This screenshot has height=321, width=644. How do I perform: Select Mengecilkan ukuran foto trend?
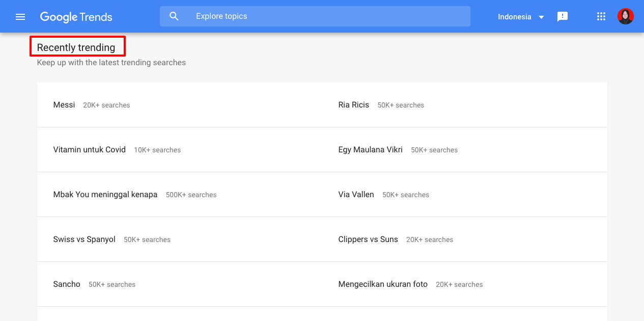383,284
